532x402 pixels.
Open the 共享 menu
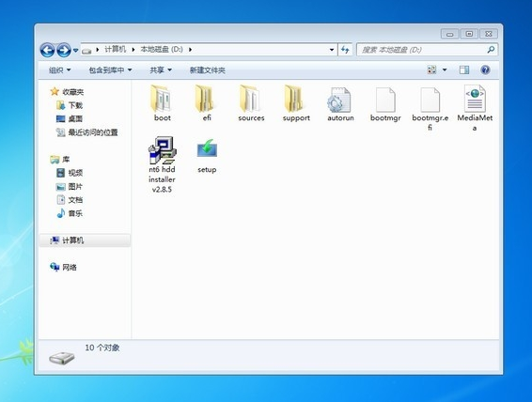point(161,70)
